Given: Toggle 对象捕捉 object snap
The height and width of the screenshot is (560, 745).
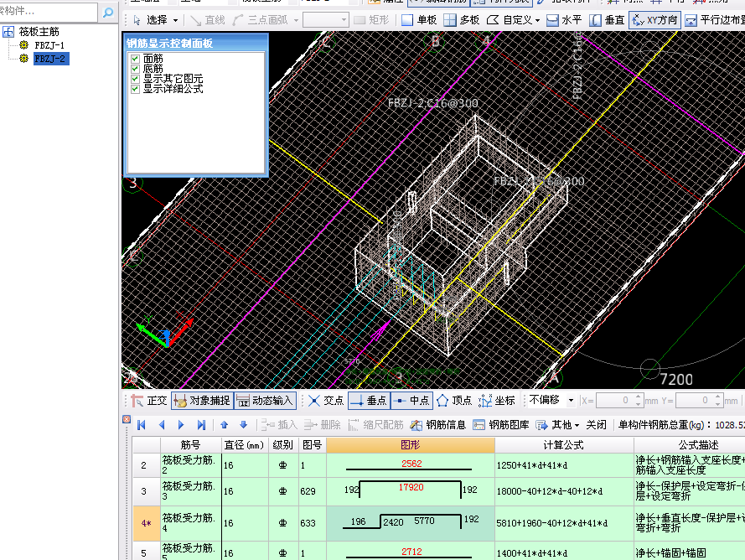Looking at the screenshot, I should (202, 401).
